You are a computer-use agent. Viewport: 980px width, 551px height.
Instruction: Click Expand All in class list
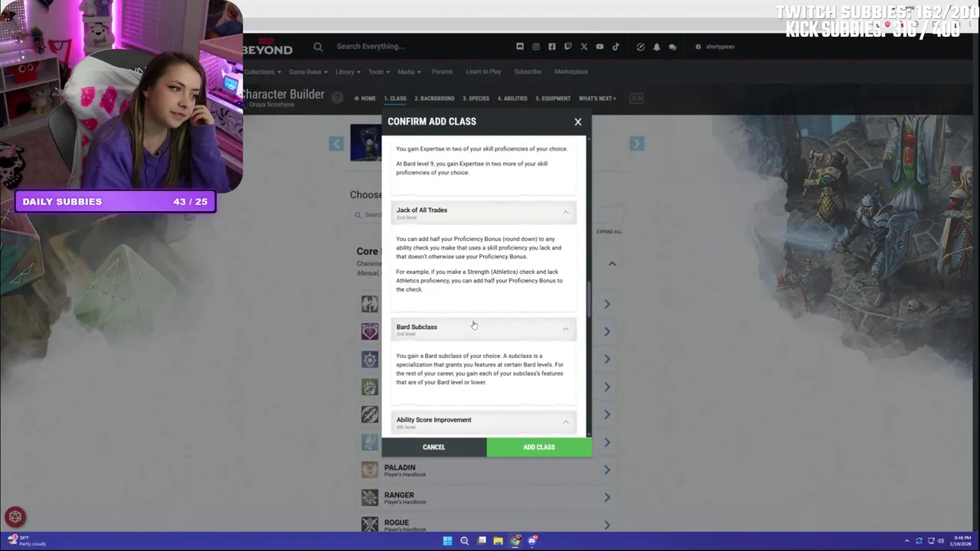pos(609,232)
